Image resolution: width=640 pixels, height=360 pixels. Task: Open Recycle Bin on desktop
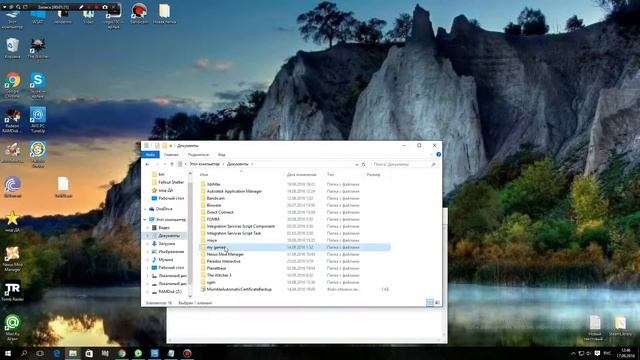click(12, 48)
